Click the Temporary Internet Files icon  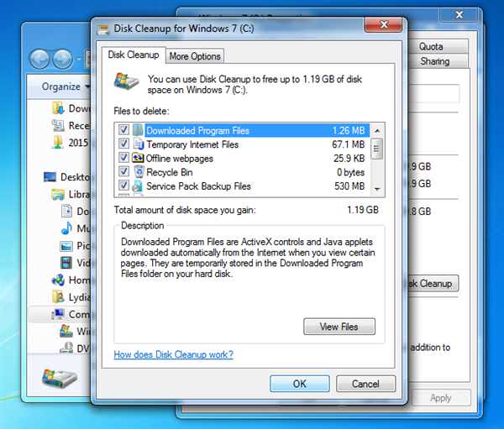tap(139, 144)
